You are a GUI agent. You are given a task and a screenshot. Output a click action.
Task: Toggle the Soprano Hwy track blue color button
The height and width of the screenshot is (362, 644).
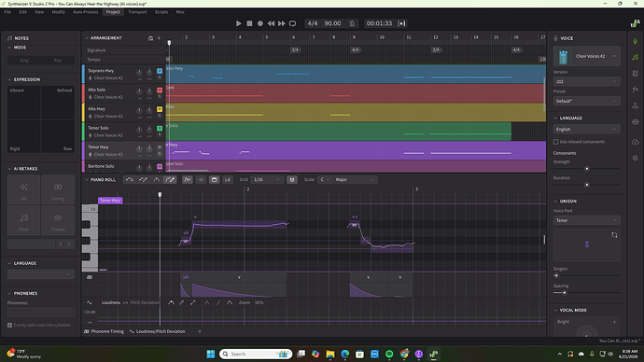(160, 71)
